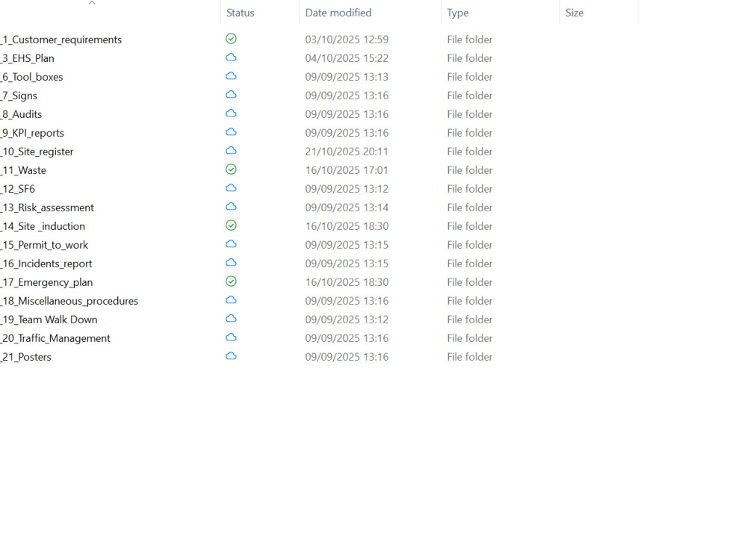The image size is (747, 560).
Task: Click the File folder type of _12_SF6
Action: (x=470, y=189)
